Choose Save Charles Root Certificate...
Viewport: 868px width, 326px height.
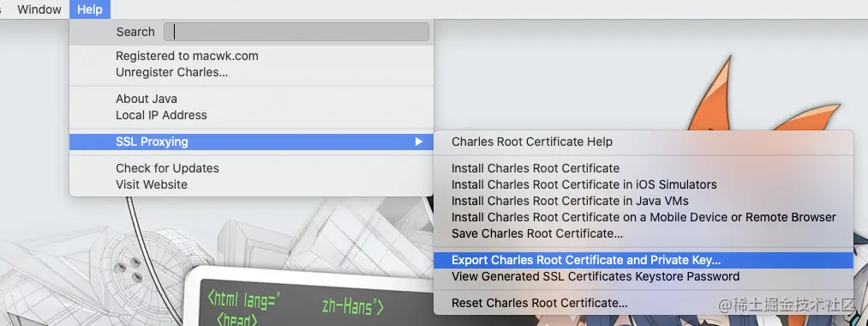[644, 233]
